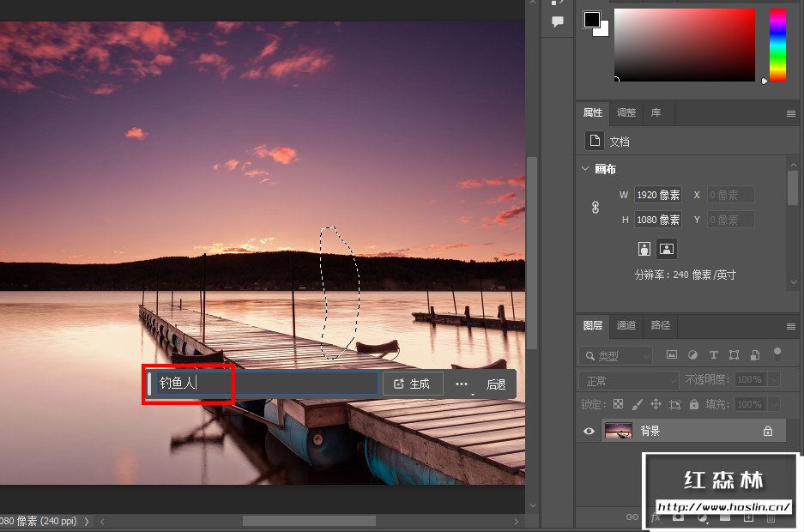The height and width of the screenshot is (532, 804).
Task: Filter layers by adjustment layer icon
Action: pyautogui.click(x=692, y=354)
